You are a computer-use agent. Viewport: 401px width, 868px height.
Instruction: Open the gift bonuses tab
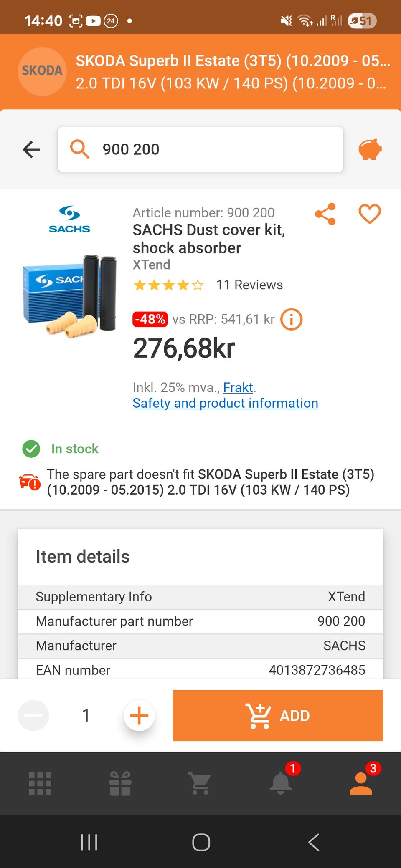[x=120, y=783]
